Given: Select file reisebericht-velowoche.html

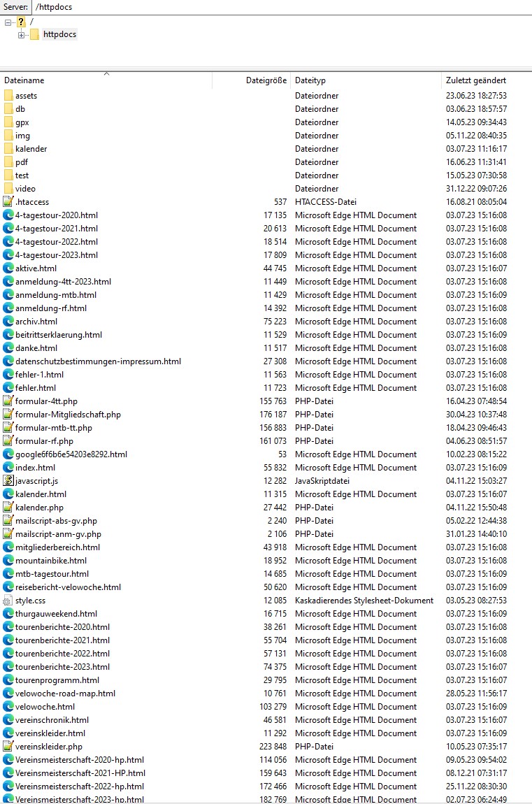Looking at the screenshot, I should tap(69, 587).
